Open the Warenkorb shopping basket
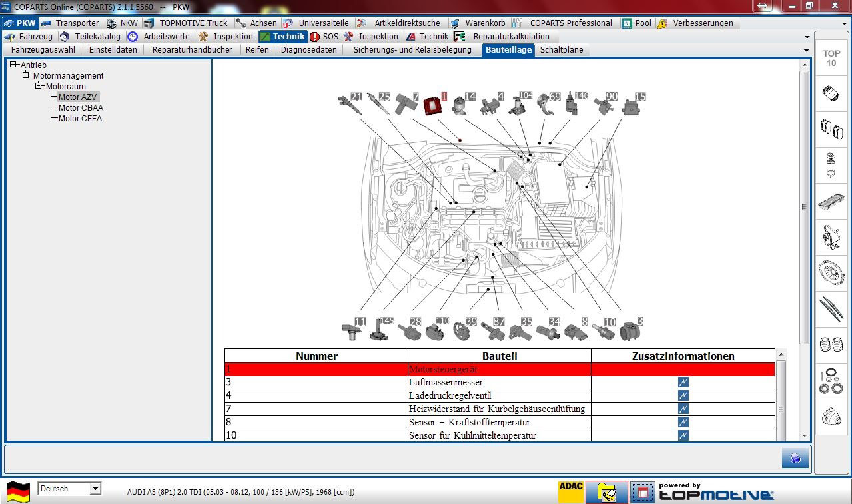The image size is (852, 504). [478, 23]
